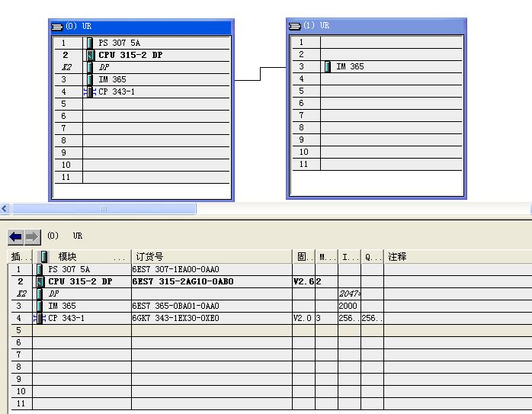Select IM 365 row in detail table
This screenshot has width=532, height=414.
pyautogui.click(x=271, y=306)
